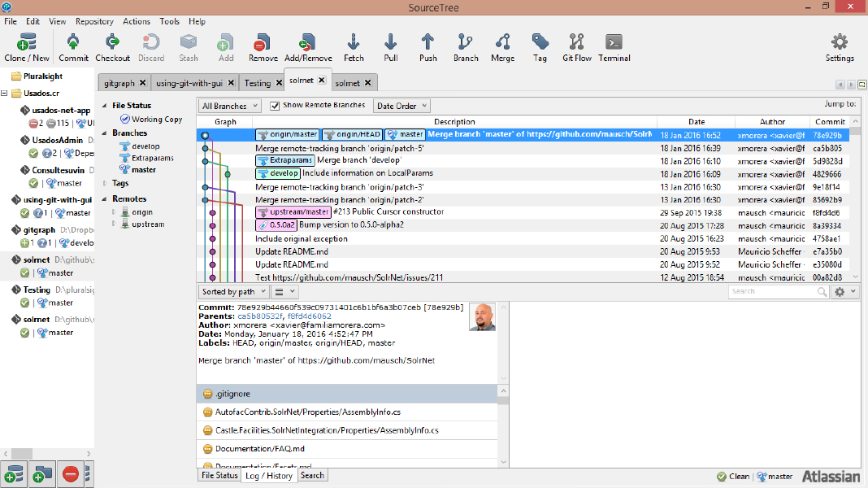This screenshot has width=868, height=488.
Task: Open the Date Order dropdown
Action: pyautogui.click(x=401, y=106)
